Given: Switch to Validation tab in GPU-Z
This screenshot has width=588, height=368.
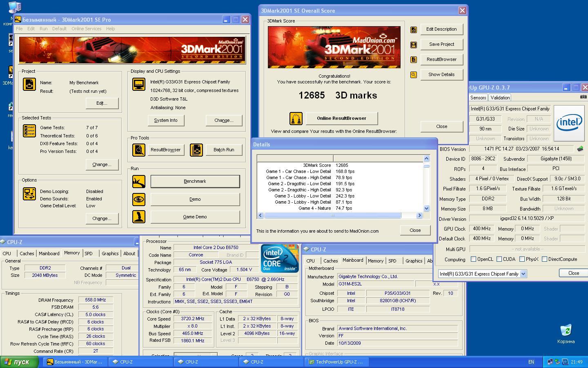Looking at the screenshot, I should [x=500, y=98].
